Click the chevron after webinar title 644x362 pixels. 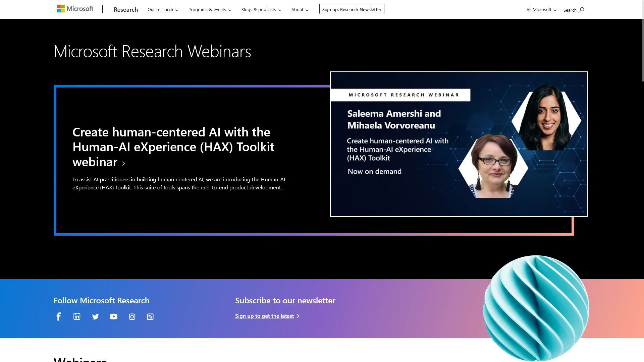[123, 163]
